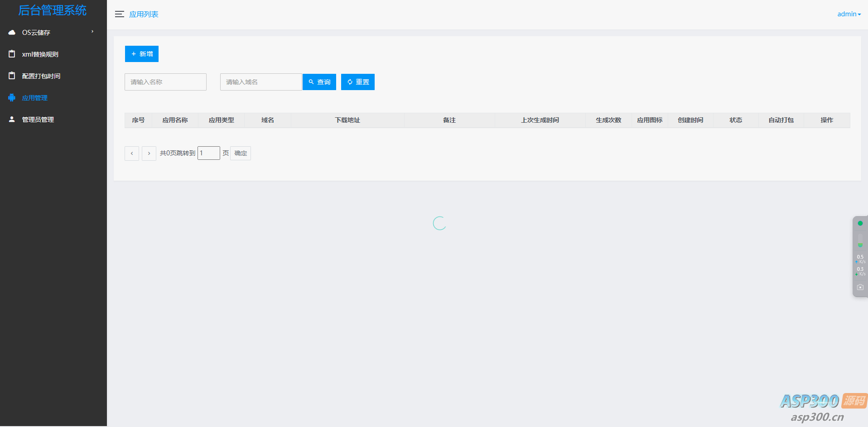Focus the 请输入名称 input field

165,82
